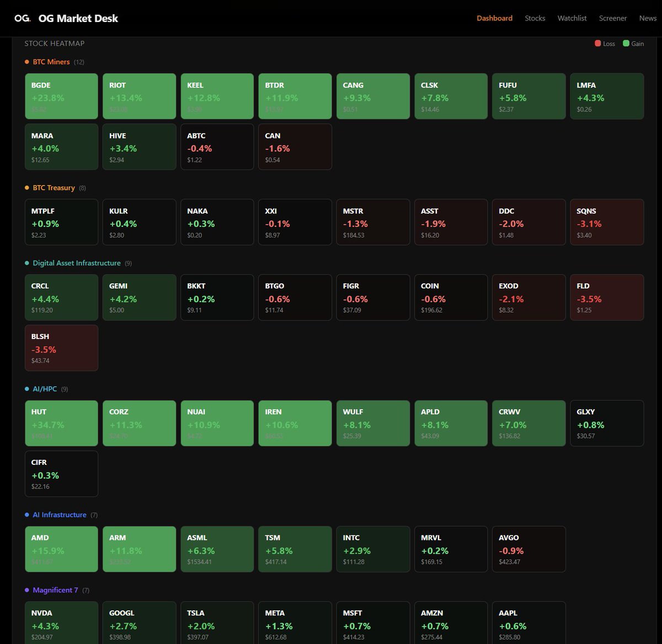Select the HUT heatmap tile
The image size is (662, 644).
click(61, 423)
